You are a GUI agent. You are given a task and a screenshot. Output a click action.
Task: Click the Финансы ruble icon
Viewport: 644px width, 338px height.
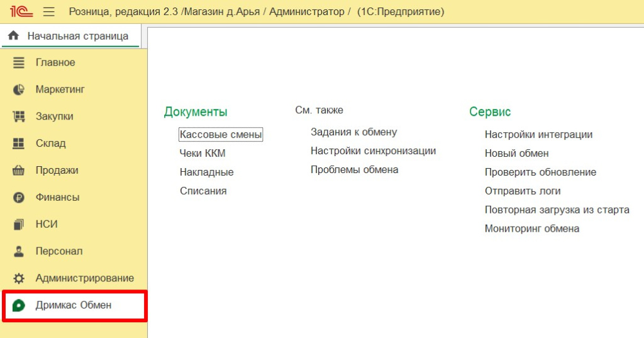19,198
